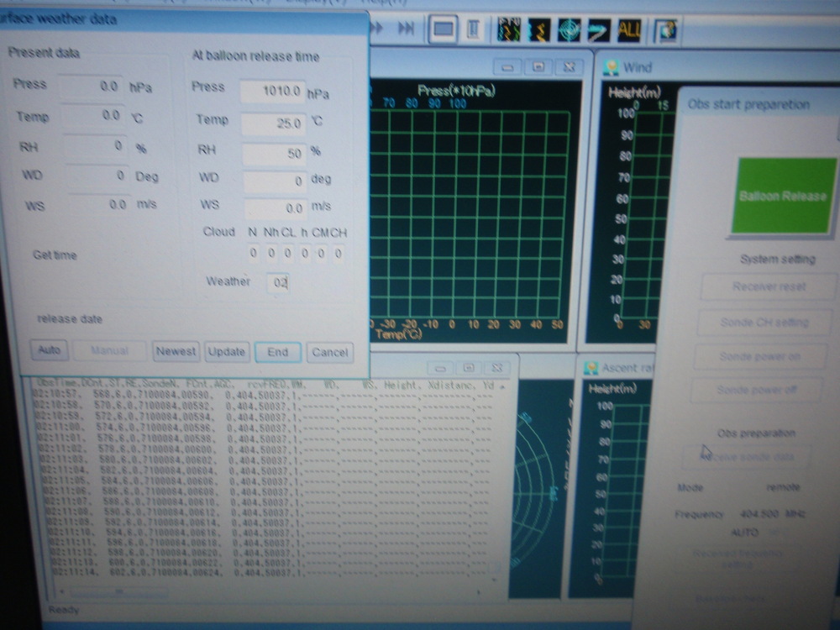This screenshot has height=630, width=840.
Task: Click the Newest button
Action: point(176,352)
